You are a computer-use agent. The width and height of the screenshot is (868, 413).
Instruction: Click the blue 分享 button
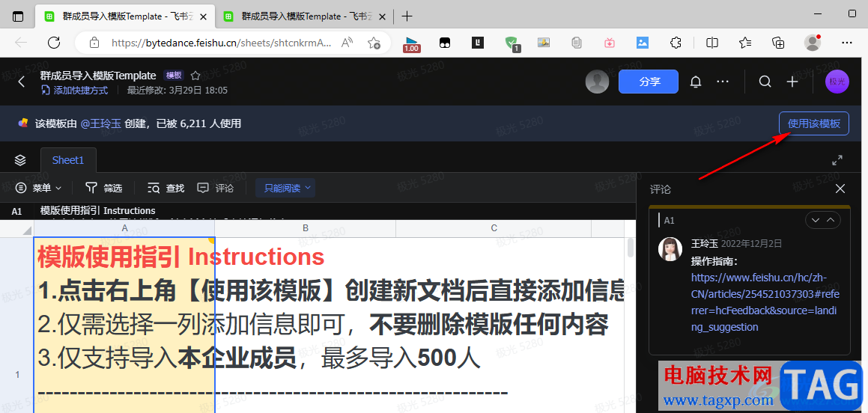tap(649, 82)
